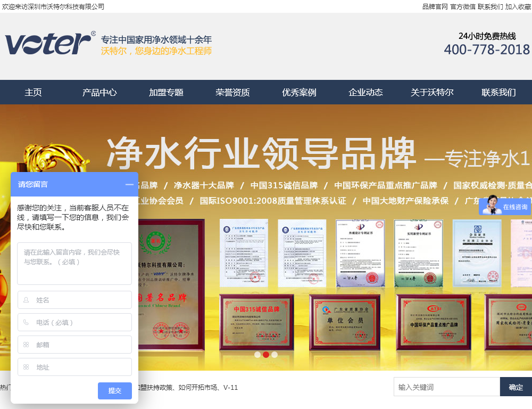
Task: Open 企业动态 menu item
Action: click(366, 93)
